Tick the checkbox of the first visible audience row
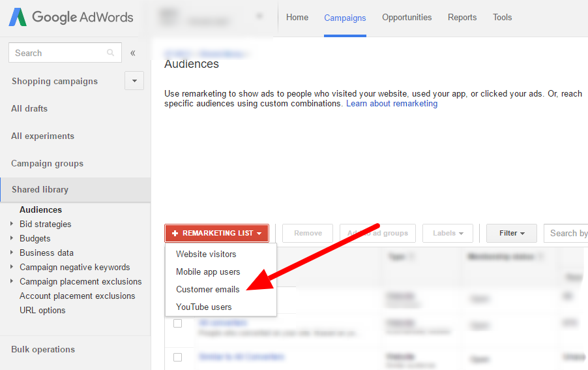The width and height of the screenshot is (588, 370). (x=178, y=323)
